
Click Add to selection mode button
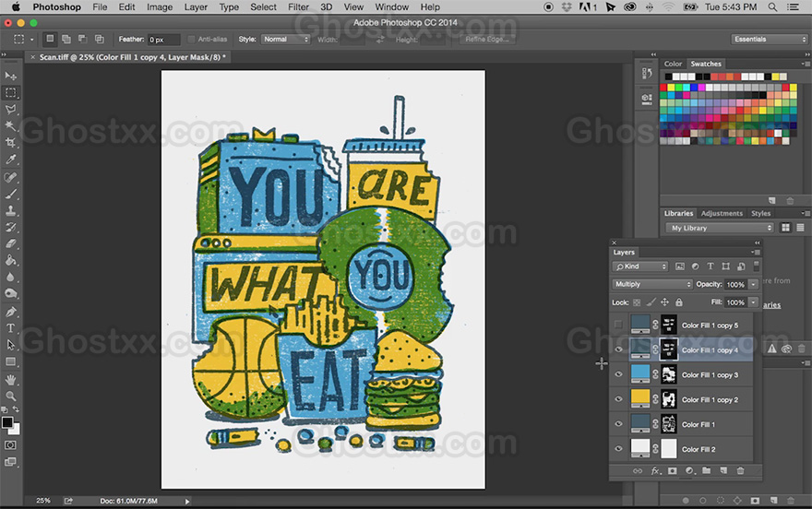(66, 39)
